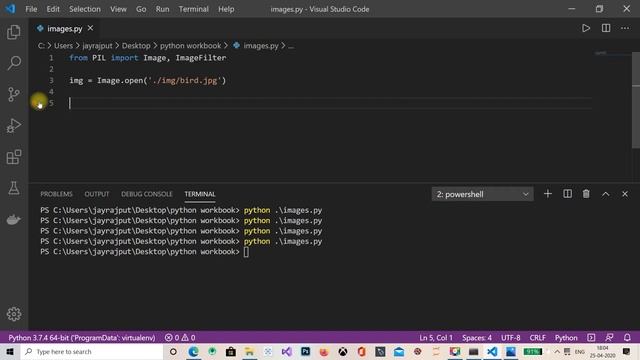Click feedback icon in status bar

pos(609,338)
